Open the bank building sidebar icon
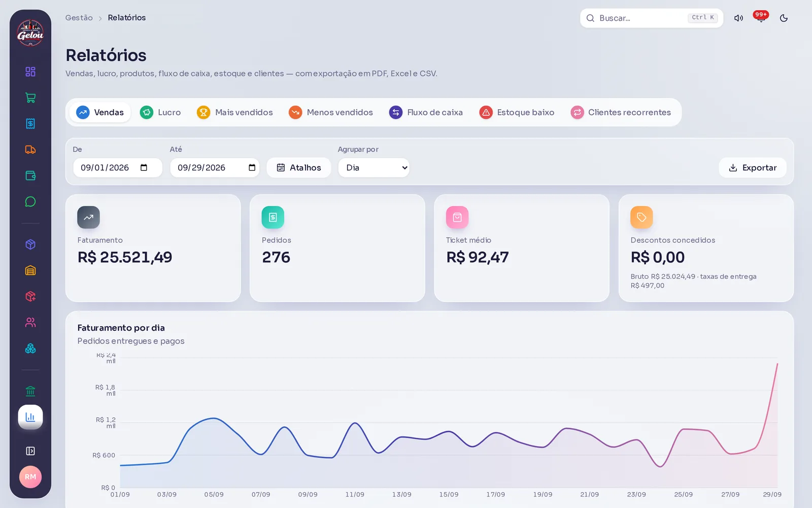Viewport: 812px width, 508px height. 30,391
